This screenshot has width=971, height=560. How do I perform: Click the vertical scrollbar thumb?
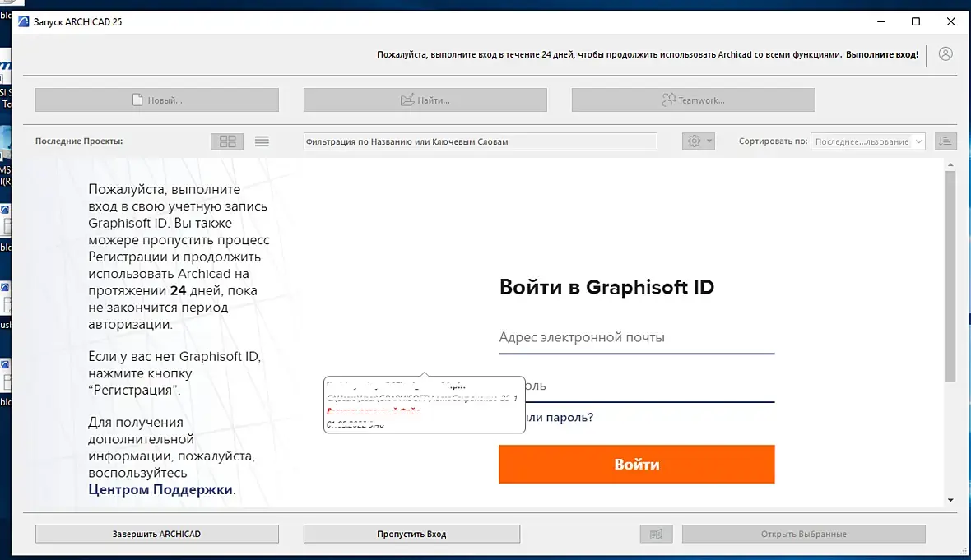[950, 276]
